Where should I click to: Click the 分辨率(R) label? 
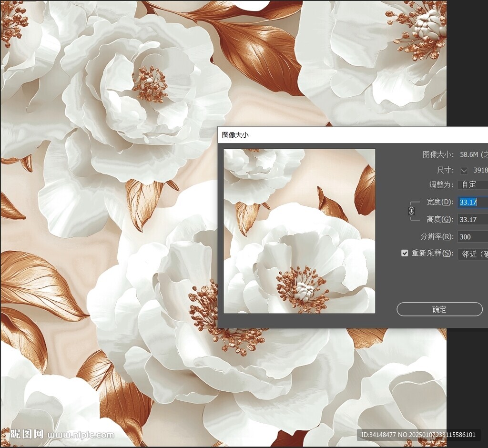pyautogui.click(x=437, y=237)
